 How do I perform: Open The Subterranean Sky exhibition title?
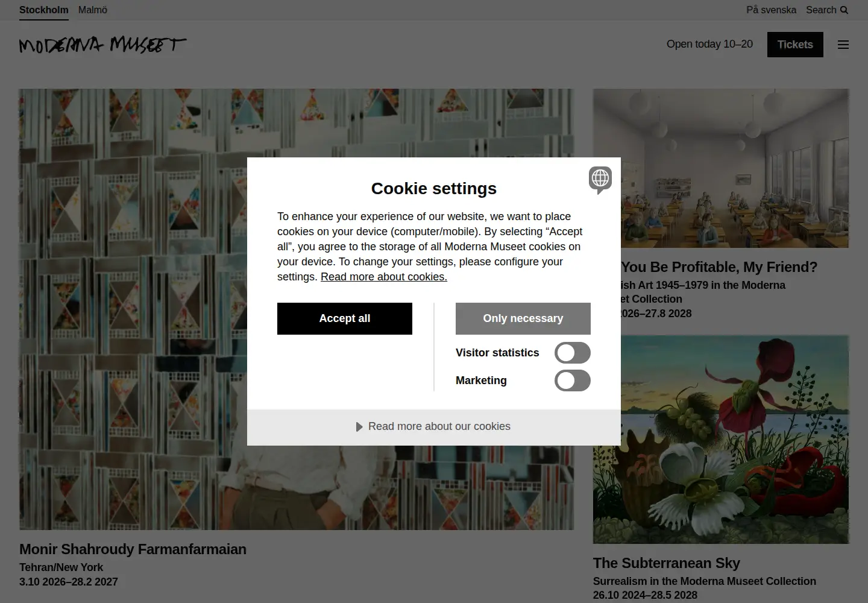667,563
